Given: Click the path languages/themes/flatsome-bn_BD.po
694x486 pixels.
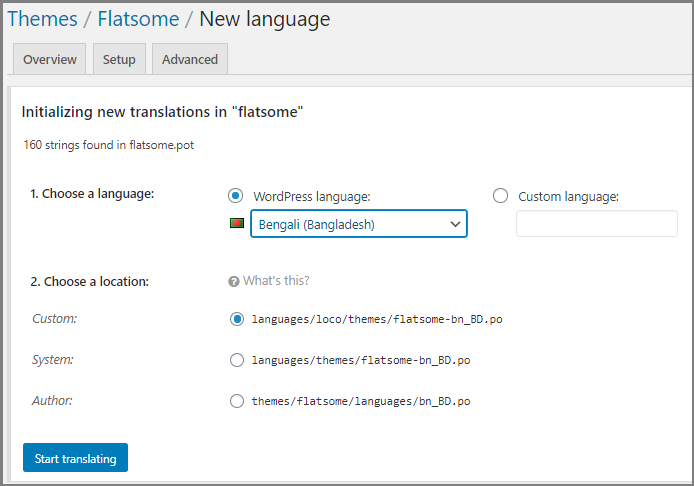Looking at the screenshot, I should pyautogui.click(x=361, y=360).
